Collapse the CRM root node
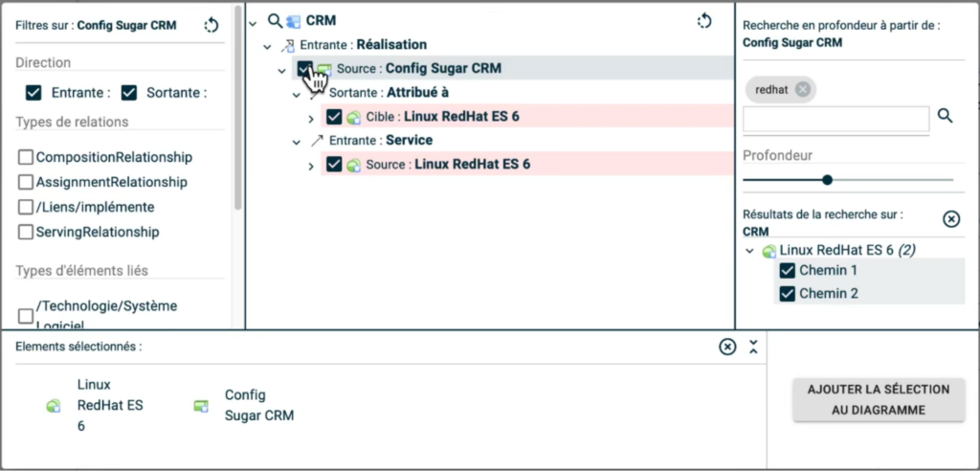This screenshot has height=471, width=980. coord(254,21)
